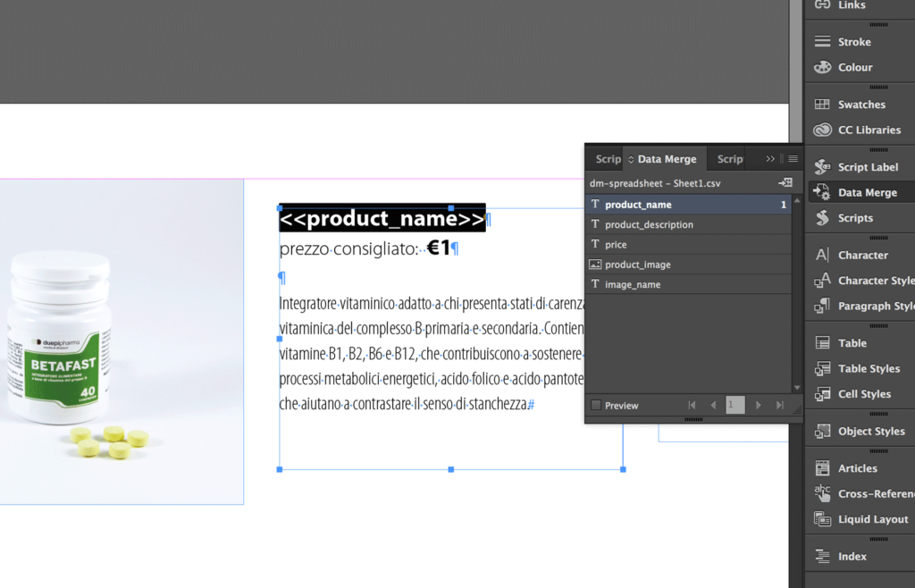
Task: Select the product_name field
Action: click(x=689, y=205)
